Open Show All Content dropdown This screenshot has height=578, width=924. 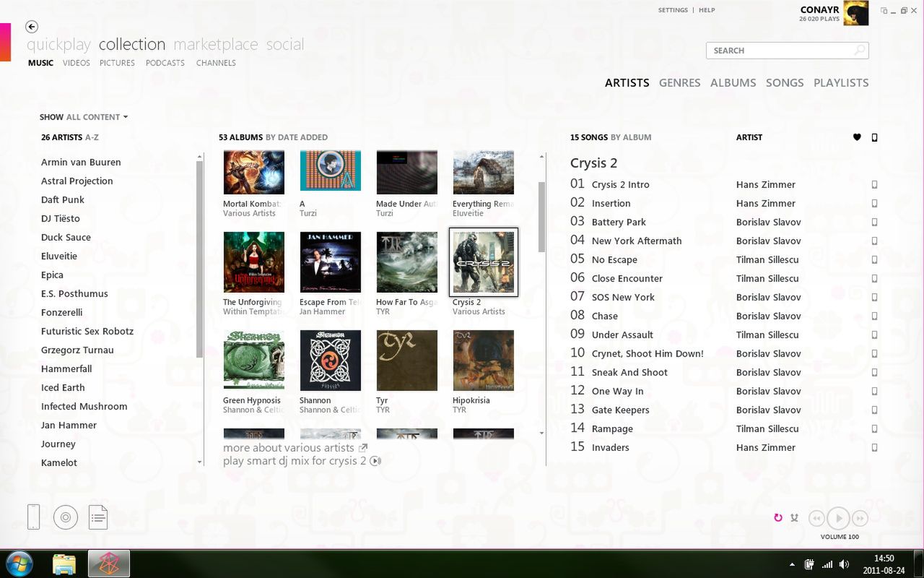click(84, 117)
